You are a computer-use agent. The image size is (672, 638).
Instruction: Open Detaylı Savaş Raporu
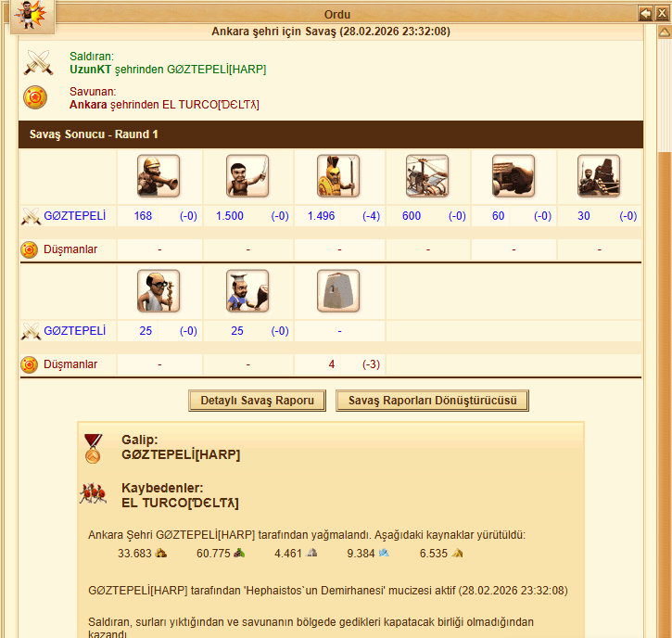[x=257, y=401]
